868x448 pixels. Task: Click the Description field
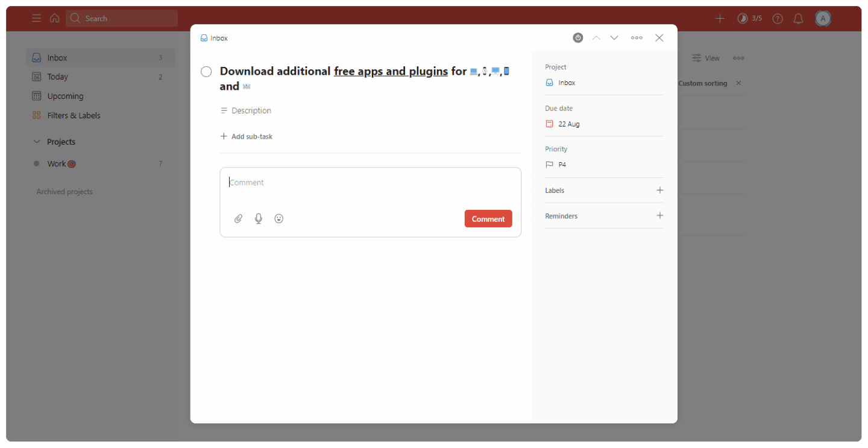[x=246, y=111]
